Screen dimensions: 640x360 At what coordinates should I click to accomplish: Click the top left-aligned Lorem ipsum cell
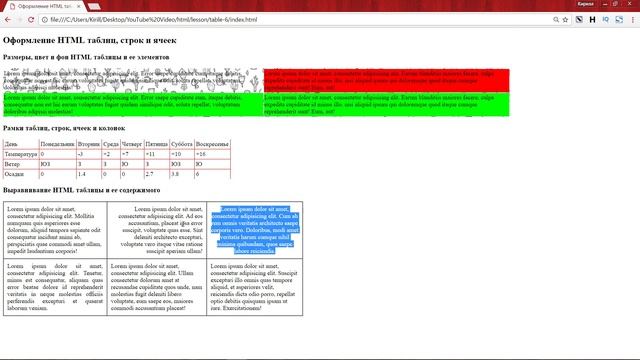(55, 230)
